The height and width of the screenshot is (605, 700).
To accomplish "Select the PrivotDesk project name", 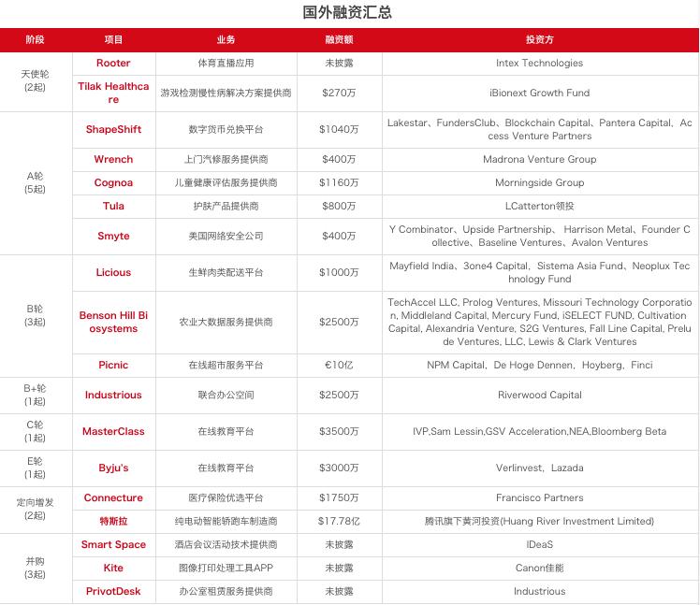I will click(113, 592).
